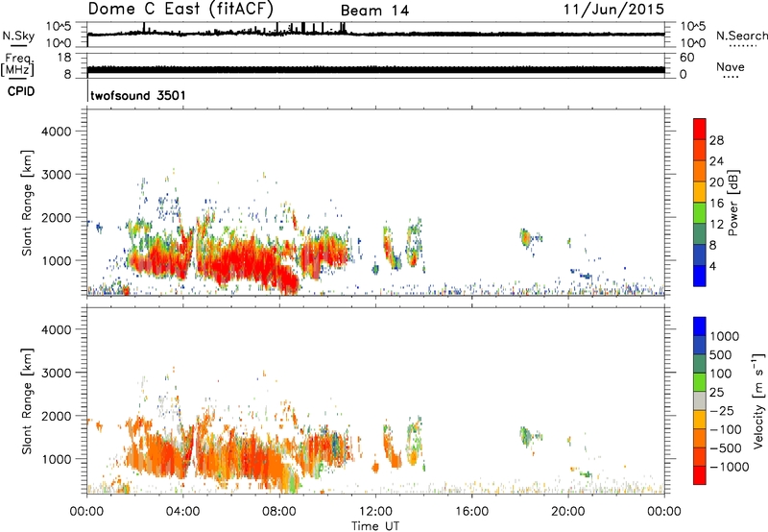This screenshot has height=532, width=768.
Task: Click the blue top of the velocity colorbar
Action: click(x=700, y=326)
